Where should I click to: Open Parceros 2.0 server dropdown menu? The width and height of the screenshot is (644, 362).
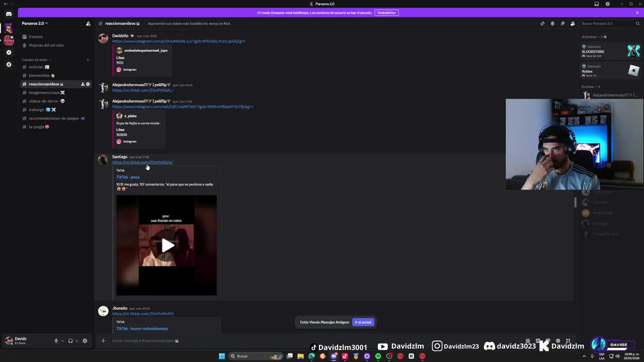pos(35,24)
